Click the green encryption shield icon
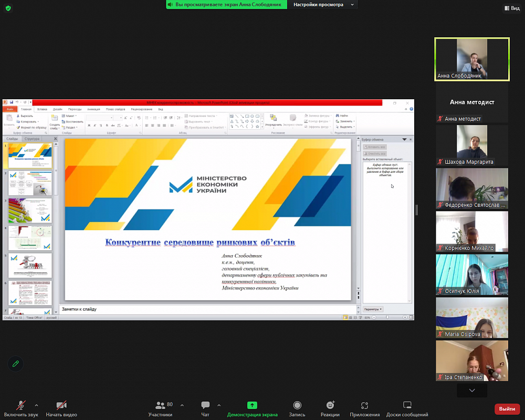Viewport: 525px width, 420px height. (x=8, y=8)
